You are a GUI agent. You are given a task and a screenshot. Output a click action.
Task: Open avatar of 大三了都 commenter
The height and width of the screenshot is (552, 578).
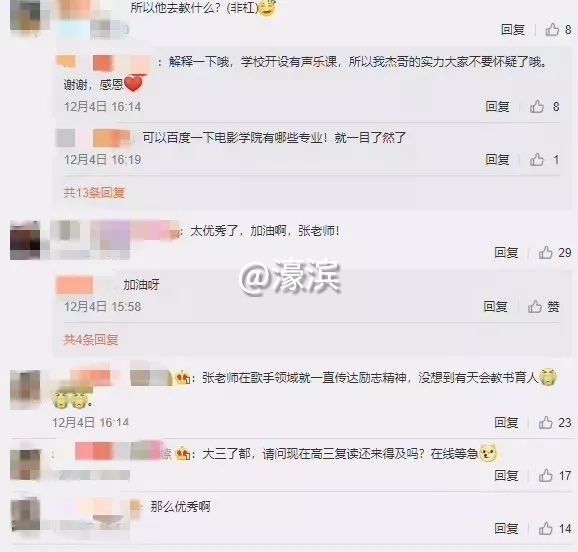[x=25, y=465]
